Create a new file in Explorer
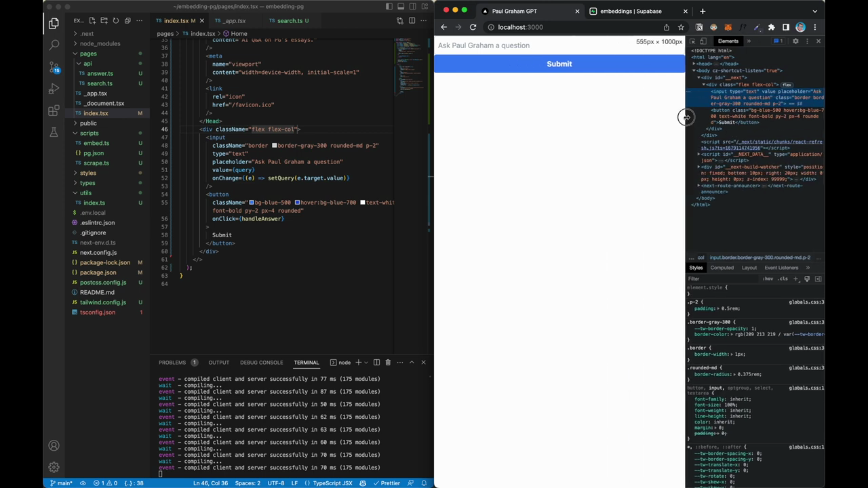The image size is (868, 488). point(92,20)
